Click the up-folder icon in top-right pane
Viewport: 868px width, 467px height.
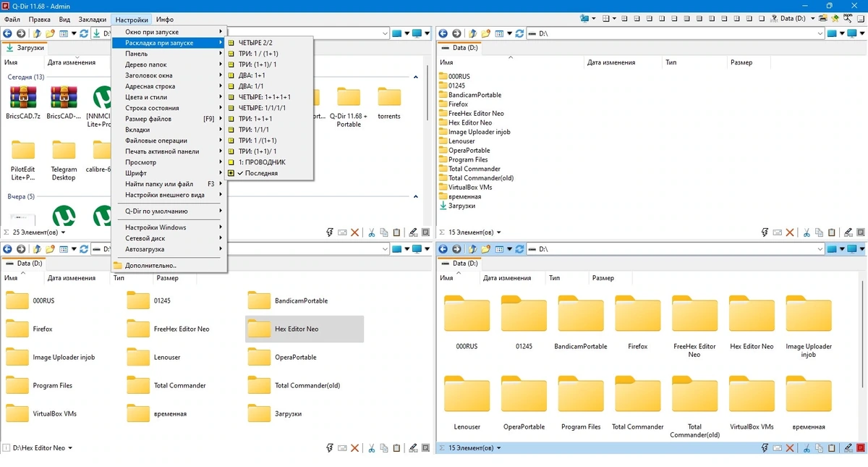pos(472,33)
